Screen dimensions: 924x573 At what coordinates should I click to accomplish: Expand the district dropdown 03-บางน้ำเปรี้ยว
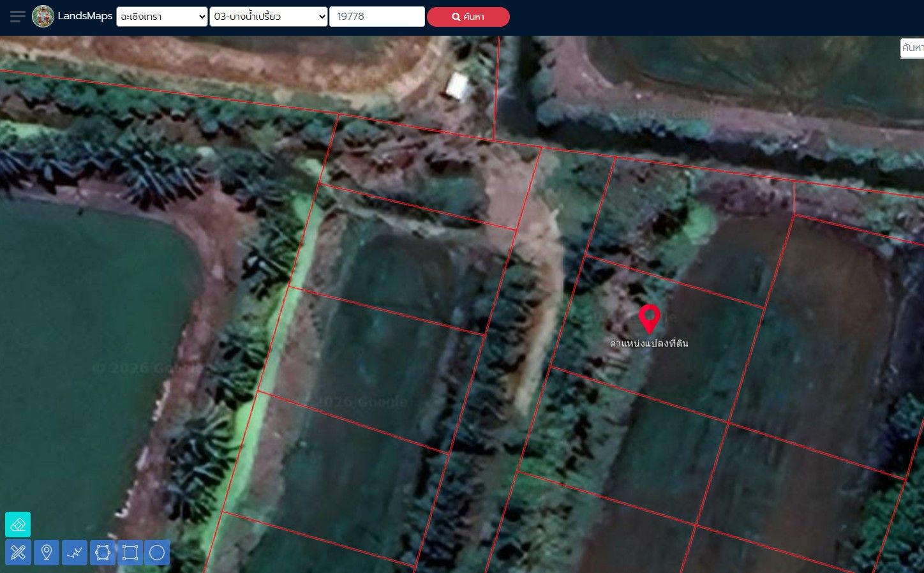pos(269,17)
